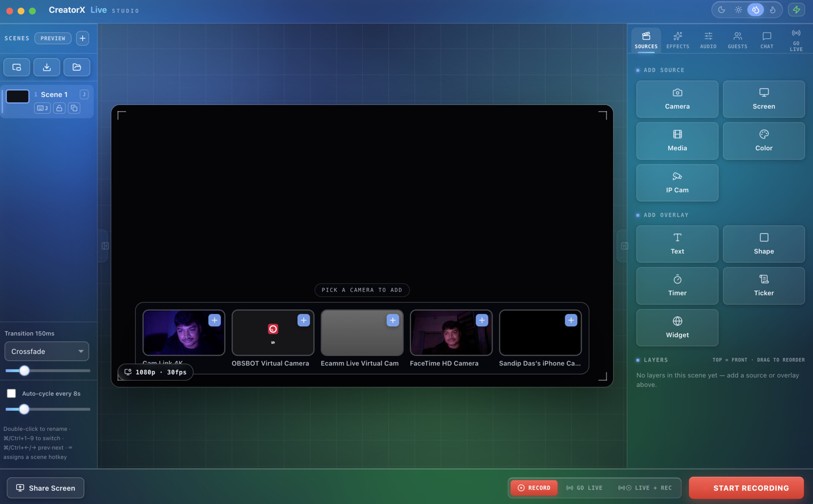This screenshot has height=504, width=813.
Task: Select RECORD output mode
Action: (x=534, y=488)
